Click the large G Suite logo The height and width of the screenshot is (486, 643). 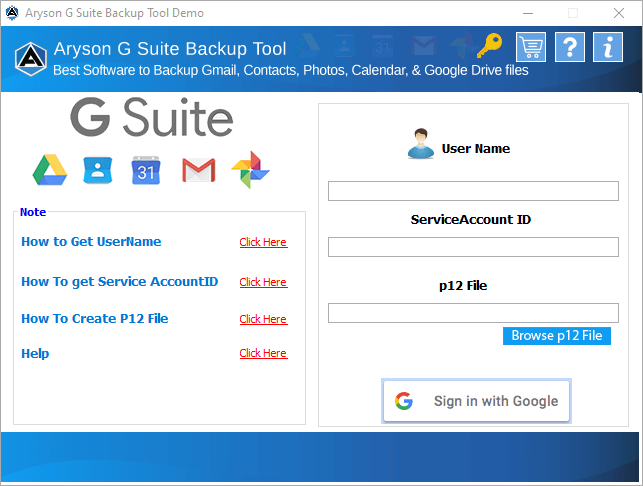152,118
